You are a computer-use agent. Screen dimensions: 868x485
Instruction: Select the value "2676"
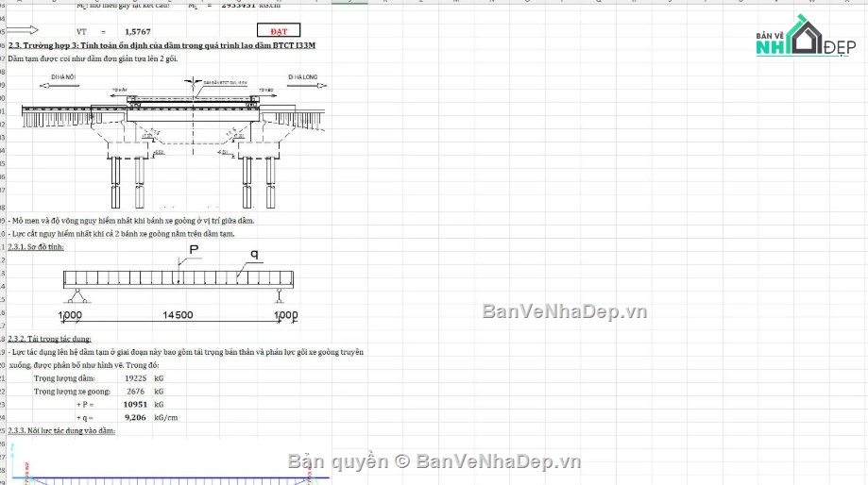click(x=136, y=392)
